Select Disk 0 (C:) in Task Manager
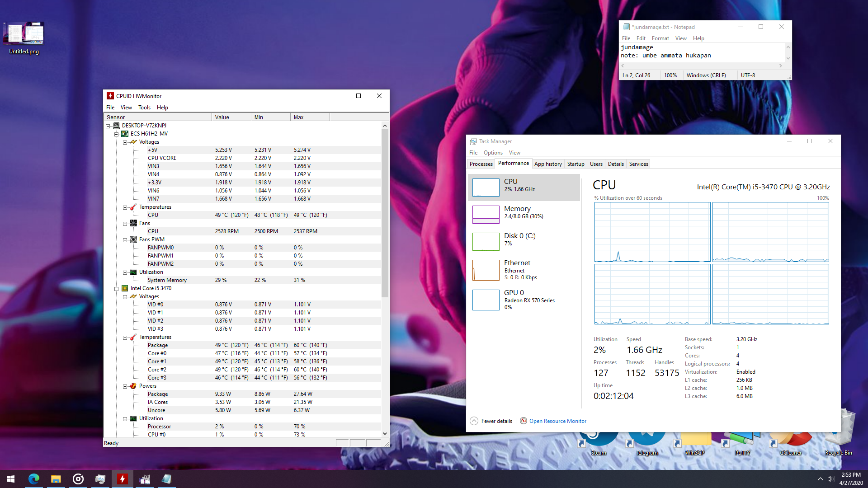The image size is (868, 488). [x=524, y=241]
